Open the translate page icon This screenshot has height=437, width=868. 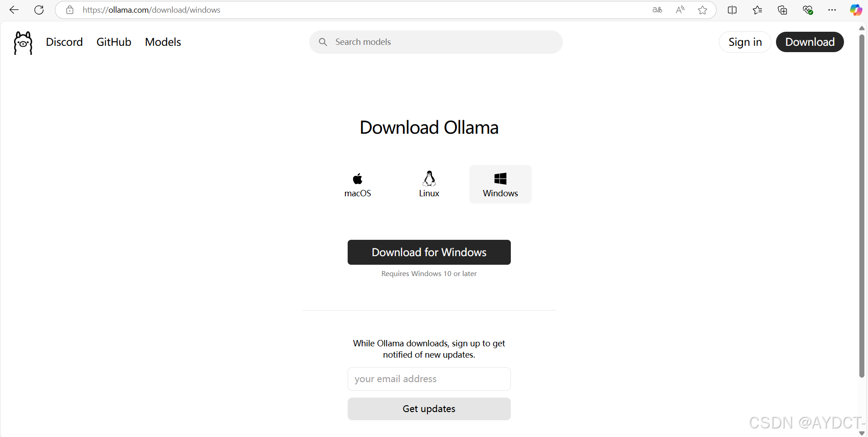tap(657, 10)
